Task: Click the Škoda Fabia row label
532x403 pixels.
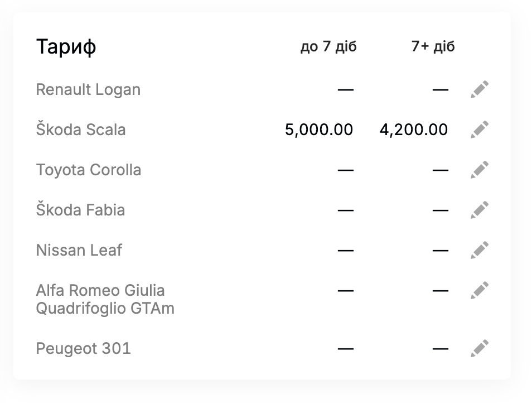Action: point(80,210)
